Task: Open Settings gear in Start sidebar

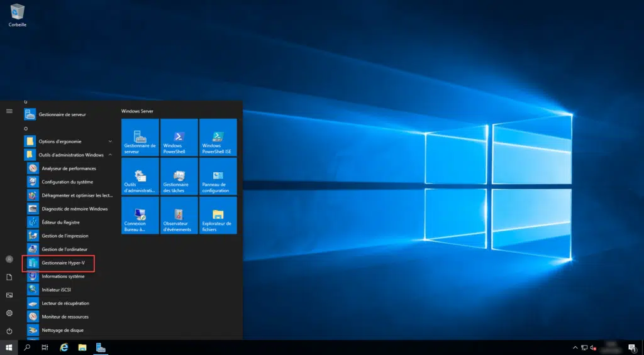Action: [9, 313]
